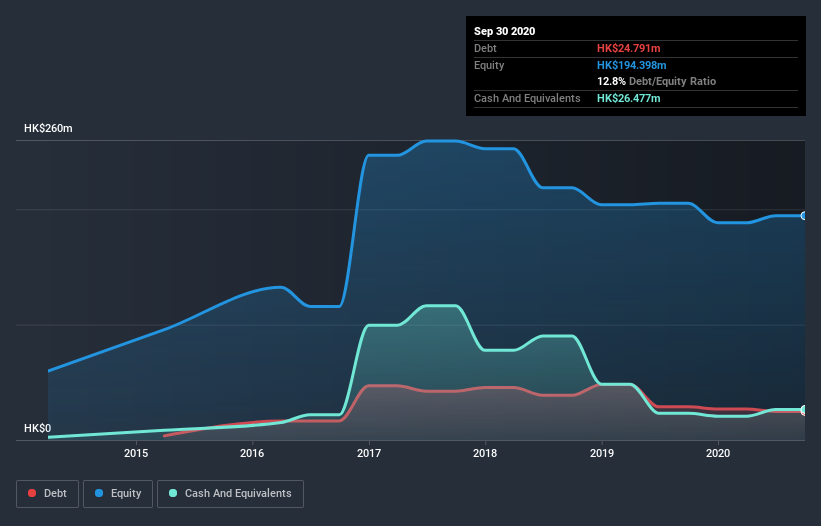Click the HK$26.477m cash value
This screenshot has height=526, width=821.
tap(628, 98)
